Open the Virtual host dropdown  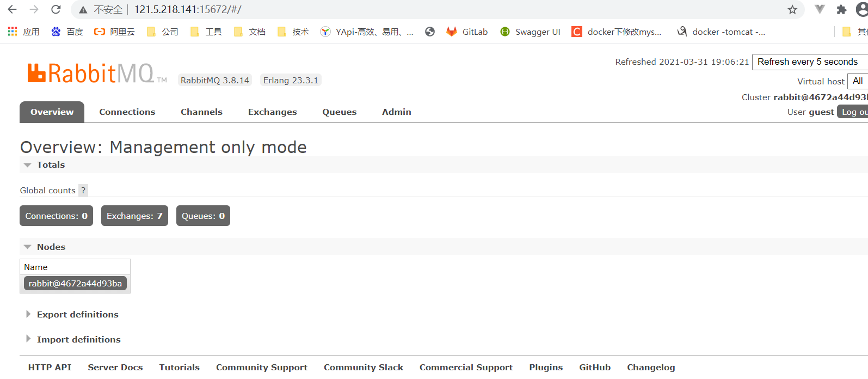858,81
